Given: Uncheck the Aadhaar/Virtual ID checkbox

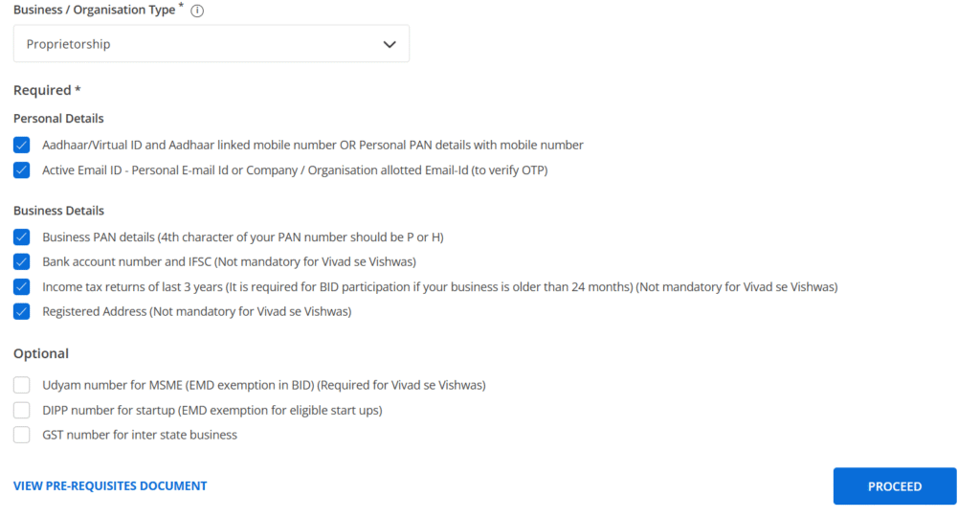Looking at the screenshot, I should point(22,146).
